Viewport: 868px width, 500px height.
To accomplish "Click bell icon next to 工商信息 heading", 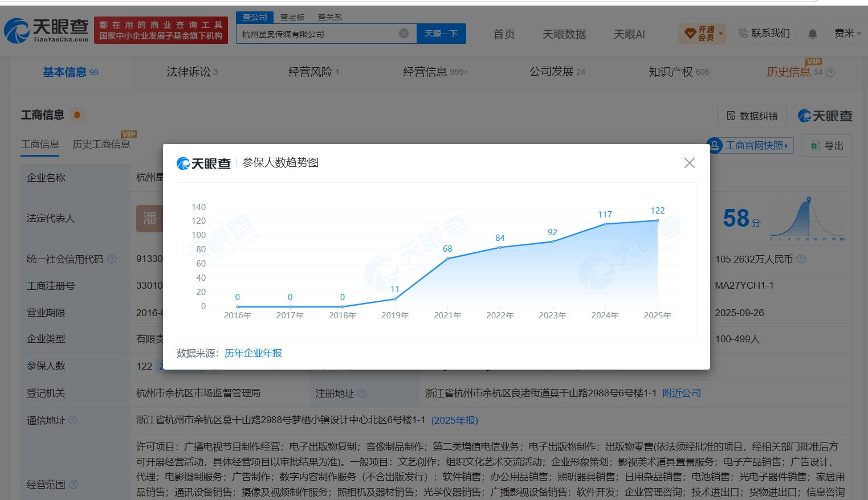I will pos(77,115).
